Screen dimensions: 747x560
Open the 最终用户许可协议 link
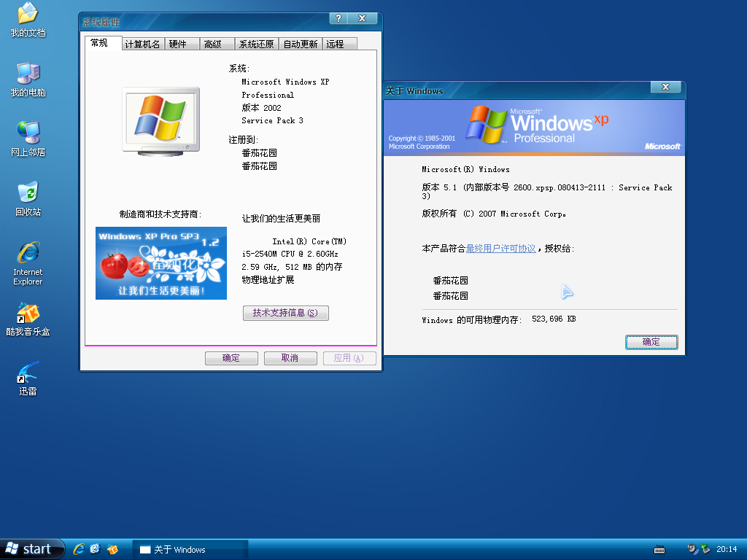pyautogui.click(x=500, y=249)
